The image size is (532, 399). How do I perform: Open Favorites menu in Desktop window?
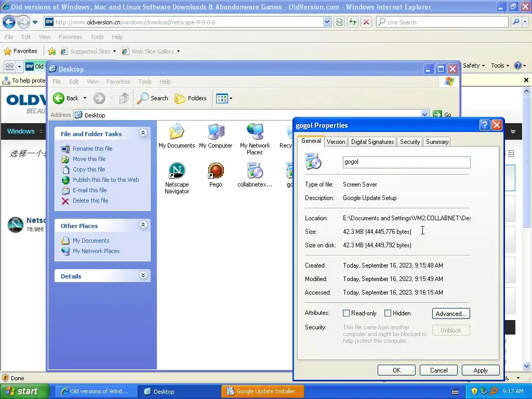tap(118, 82)
